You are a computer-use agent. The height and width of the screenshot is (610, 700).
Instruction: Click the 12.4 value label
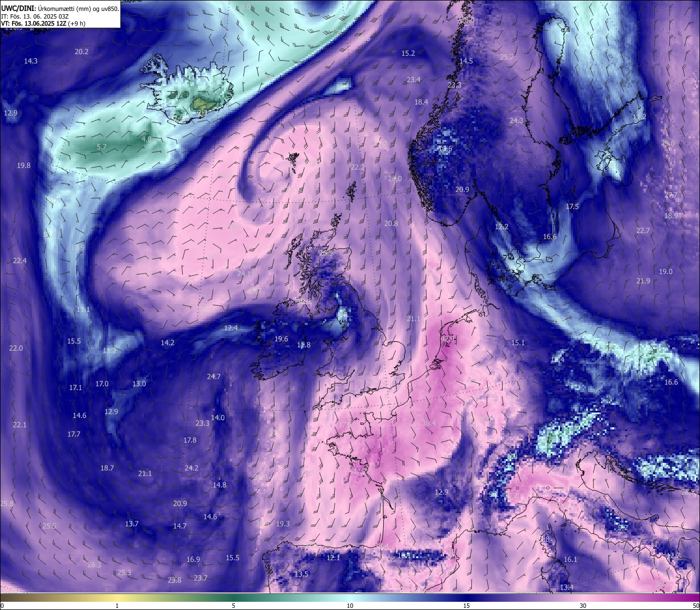231,328
